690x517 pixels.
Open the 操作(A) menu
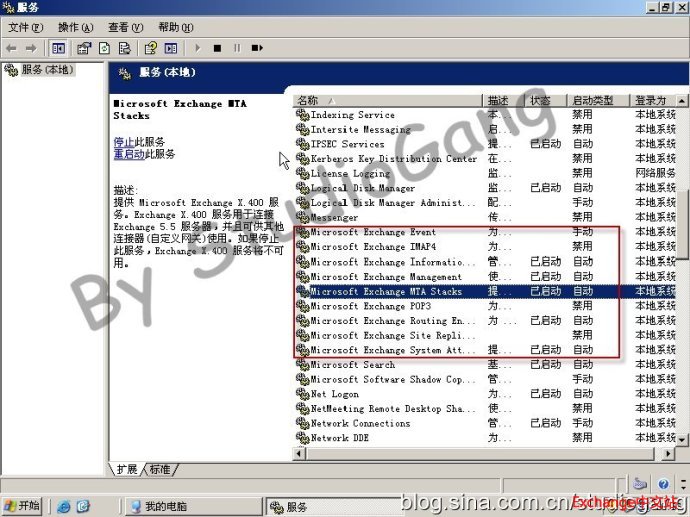coord(76,27)
